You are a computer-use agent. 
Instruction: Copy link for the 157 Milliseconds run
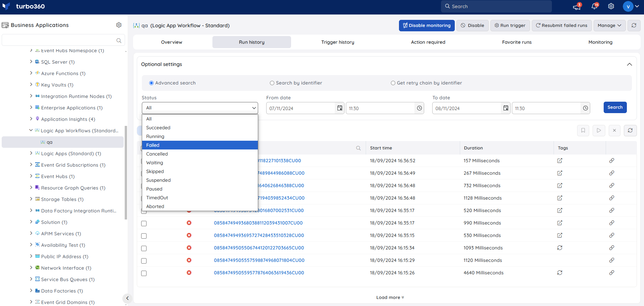click(612, 161)
